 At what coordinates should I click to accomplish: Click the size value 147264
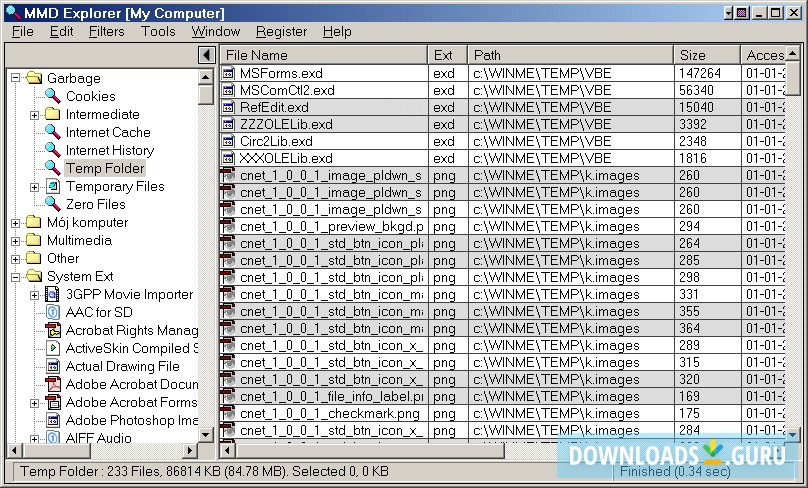(700, 73)
